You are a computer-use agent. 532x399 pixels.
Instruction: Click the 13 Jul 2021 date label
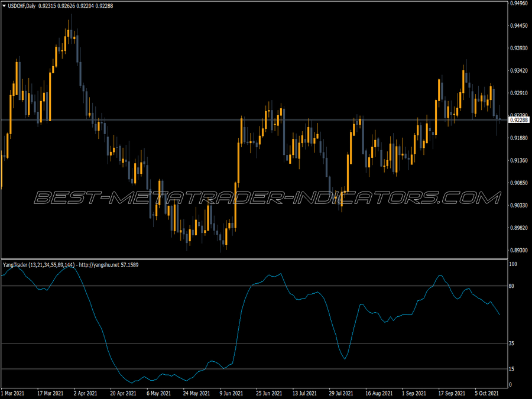click(x=304, y=394)
